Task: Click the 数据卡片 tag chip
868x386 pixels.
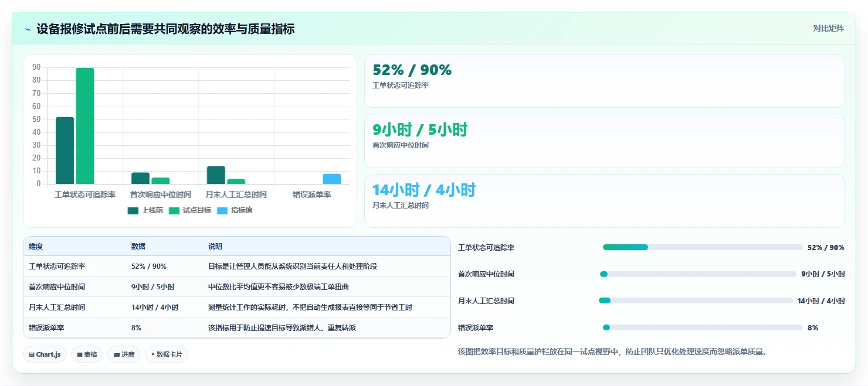Action: click(x=167, y=354)
